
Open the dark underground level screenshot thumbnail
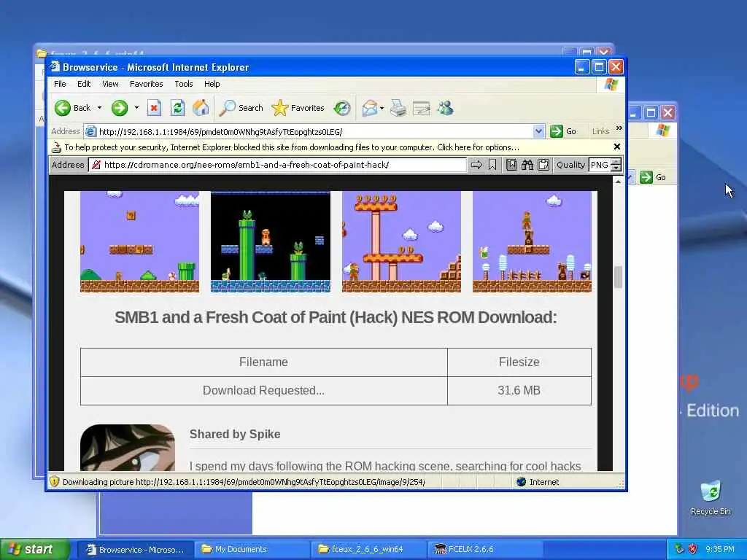pos(270,241)
